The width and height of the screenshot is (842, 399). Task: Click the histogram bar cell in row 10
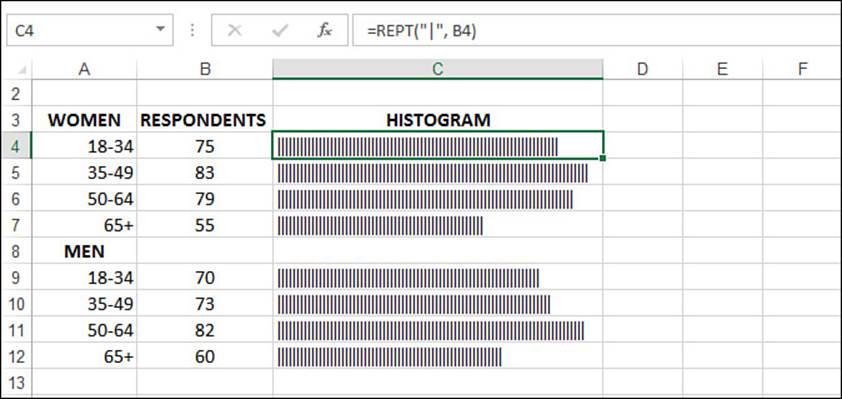click(438, 304)
